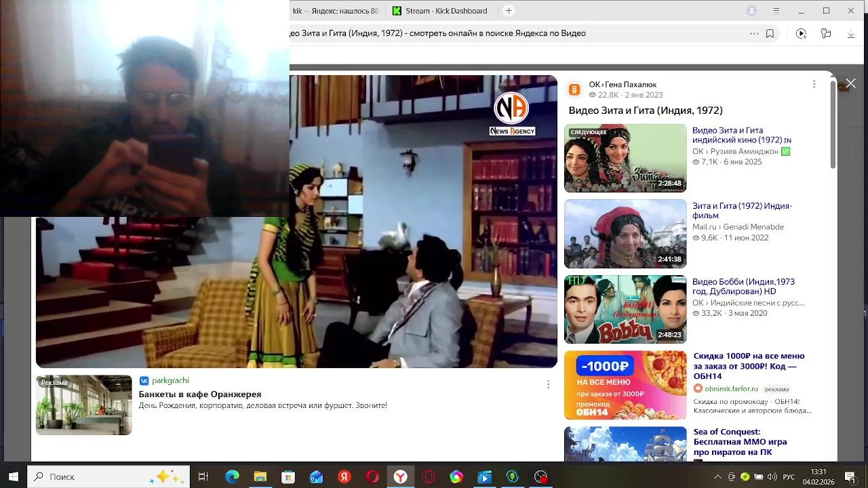Open the Sea of Conquest ad thumbnail
The image size is (868, 488).
(625, 445)
